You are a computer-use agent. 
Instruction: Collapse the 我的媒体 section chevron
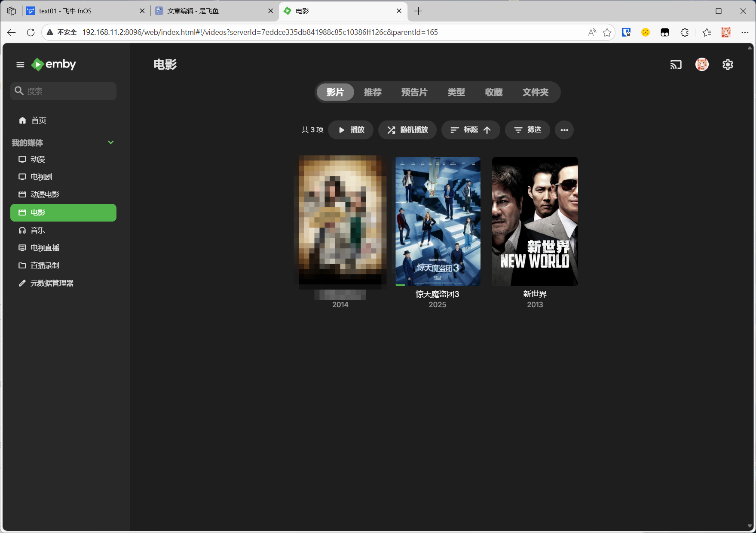click(x=110, y=142)
